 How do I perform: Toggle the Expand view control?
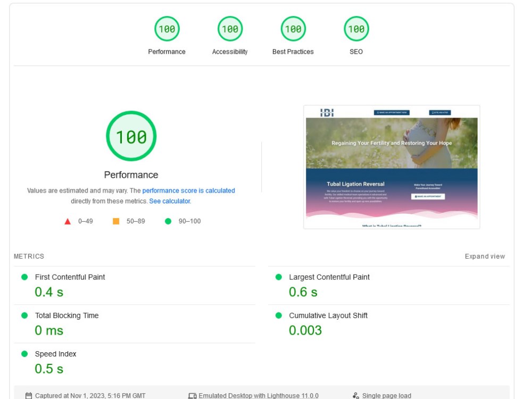pos(485,256)
